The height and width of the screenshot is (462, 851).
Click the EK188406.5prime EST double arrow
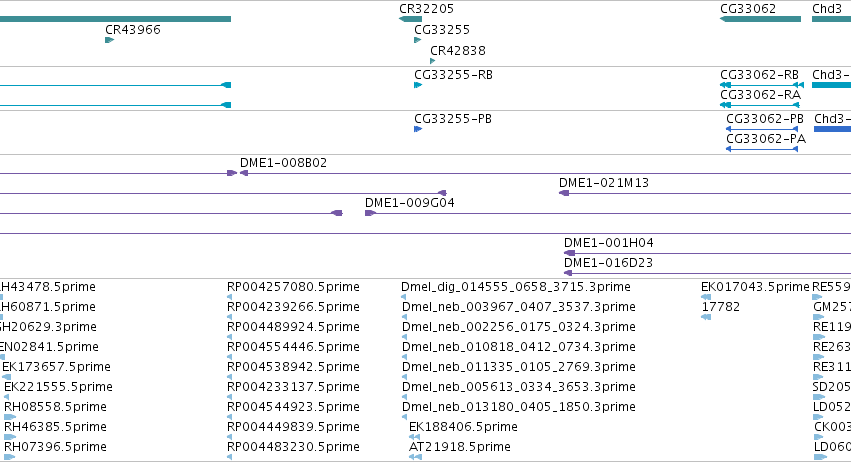click(415, 437)
